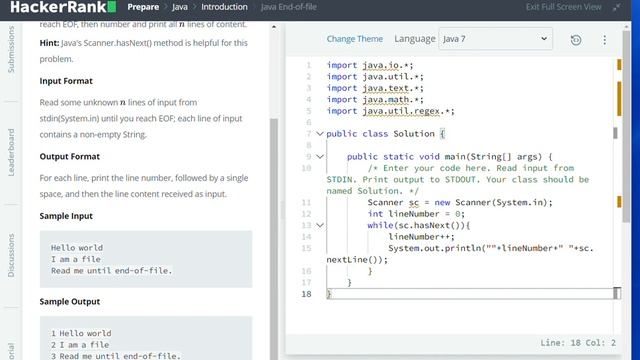
Task: Click the Input Format heading
Action: (66, 81)
